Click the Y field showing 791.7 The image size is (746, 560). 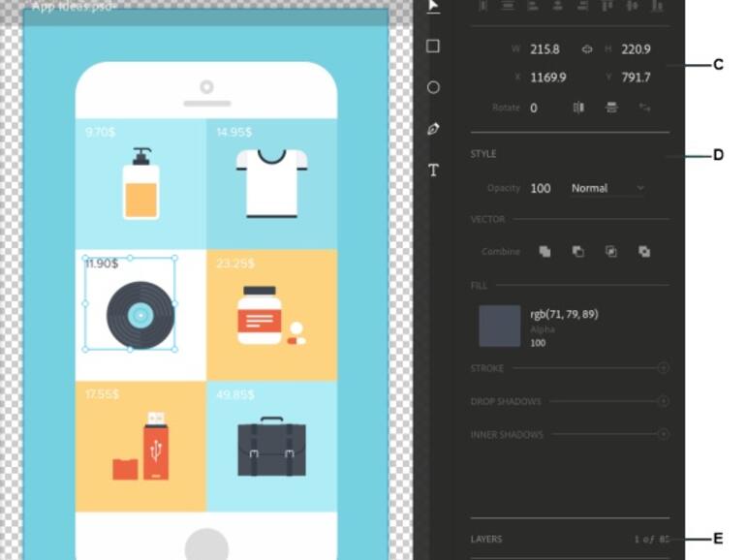click(636, 78)
